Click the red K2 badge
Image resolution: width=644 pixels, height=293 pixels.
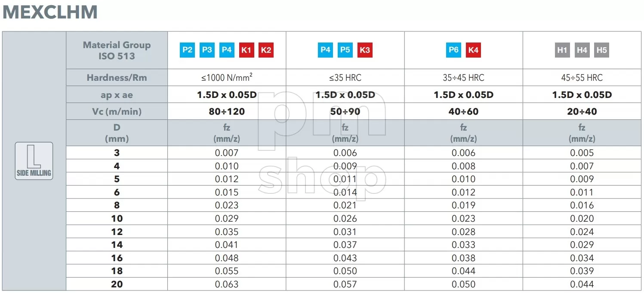tap(266, 50)
